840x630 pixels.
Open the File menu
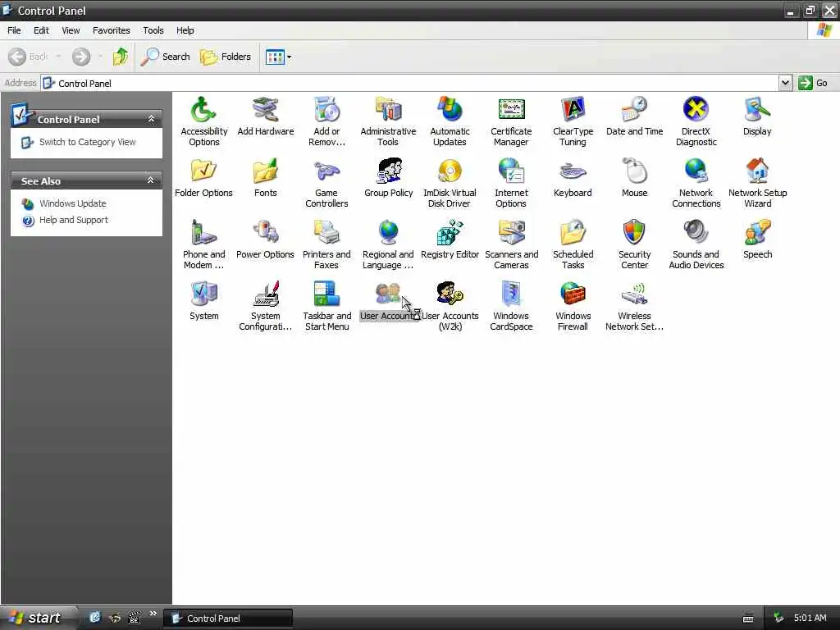[14, 30]
